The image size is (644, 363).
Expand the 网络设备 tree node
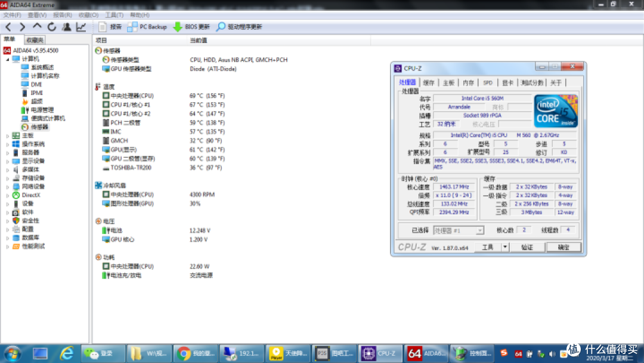(x=7, y=187)
